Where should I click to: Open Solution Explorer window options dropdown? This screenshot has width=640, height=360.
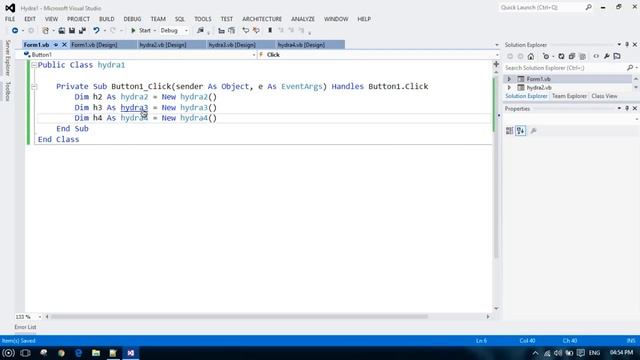click(x=619, y=44)
